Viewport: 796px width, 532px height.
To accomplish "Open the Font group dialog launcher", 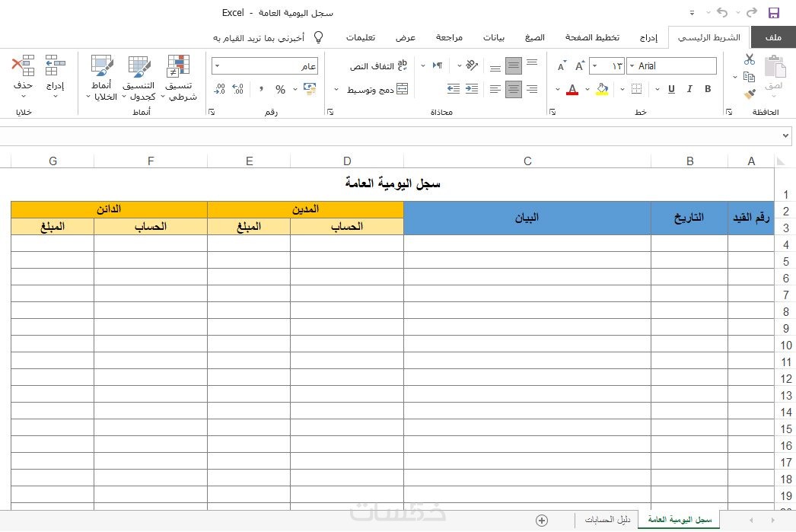I will pos(552,112).
